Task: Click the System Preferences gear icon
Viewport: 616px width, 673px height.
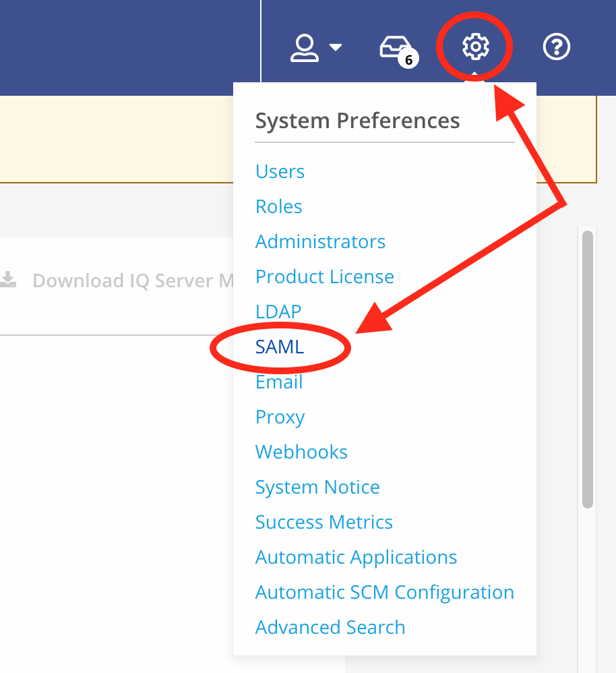Action: pyautogui.click(x=475, y=47)
